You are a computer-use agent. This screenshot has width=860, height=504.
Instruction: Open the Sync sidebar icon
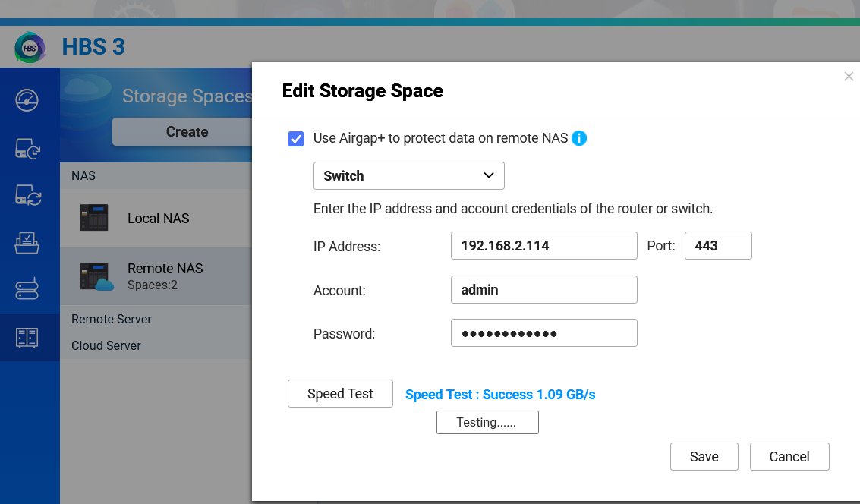pyautogui.click(x=27, y=196)
